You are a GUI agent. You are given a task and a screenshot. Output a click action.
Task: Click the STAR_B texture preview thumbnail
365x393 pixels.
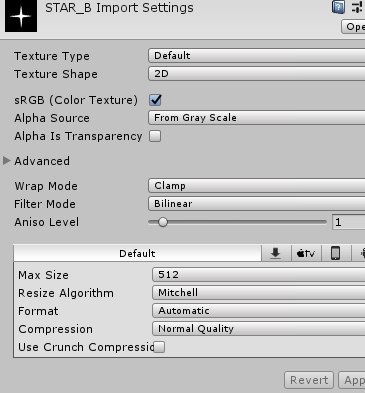pyautogui.click(x=21, y=16)
